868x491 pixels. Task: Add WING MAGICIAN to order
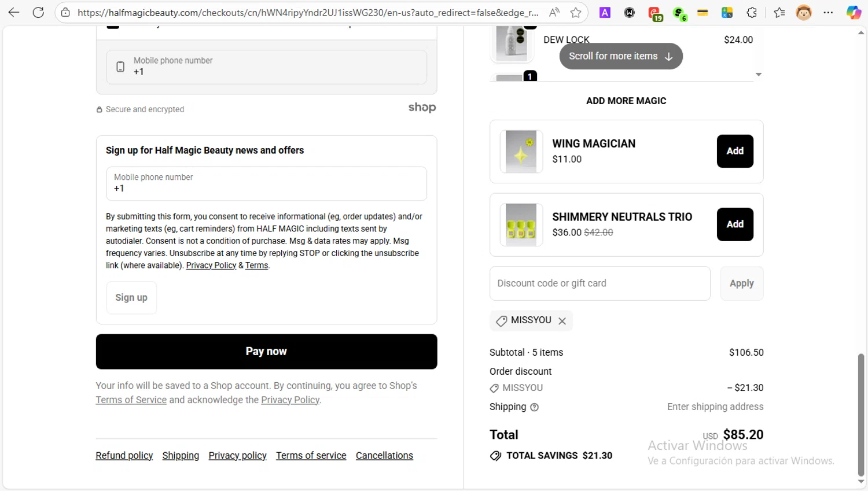click(735, 151)
